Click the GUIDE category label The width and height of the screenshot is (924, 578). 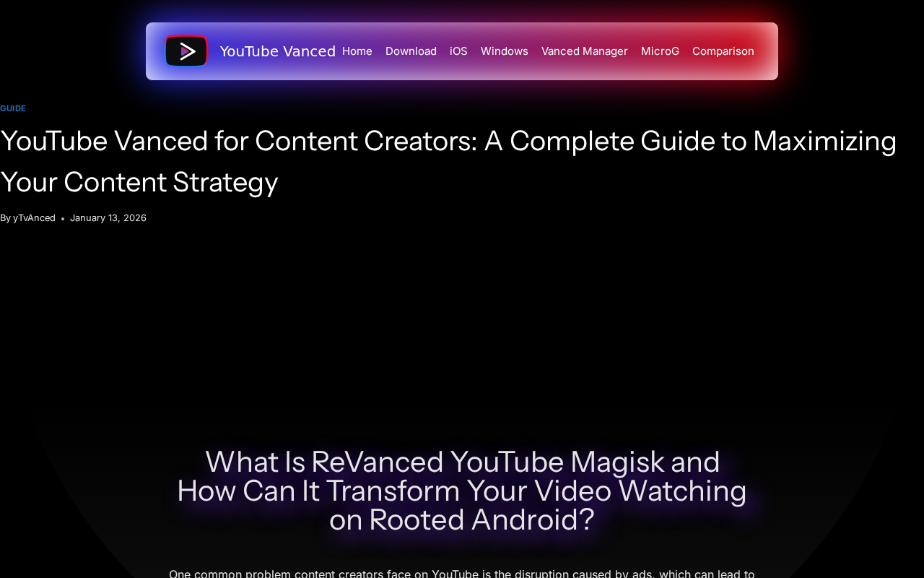pyautogui.click(x=13, y=108)
